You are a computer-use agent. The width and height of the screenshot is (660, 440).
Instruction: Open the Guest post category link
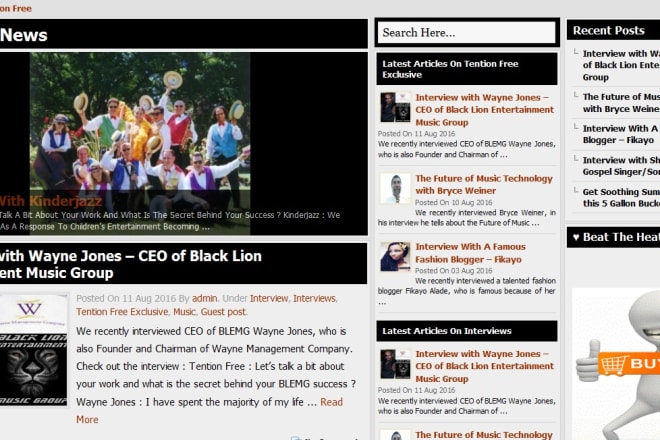pyautogui.click(x=223, y=312)
